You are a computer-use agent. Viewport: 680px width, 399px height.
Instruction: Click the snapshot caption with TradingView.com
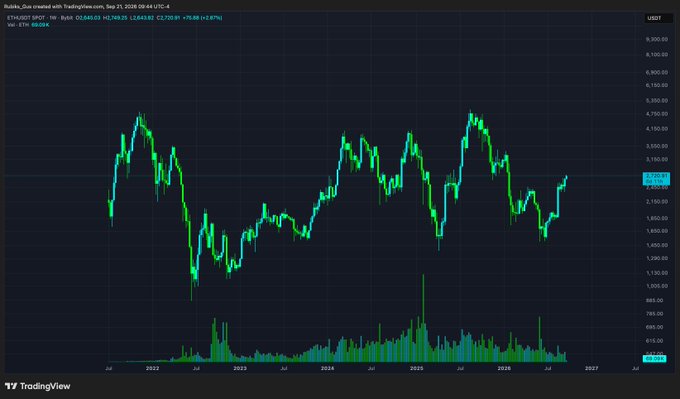pos(87,7)
